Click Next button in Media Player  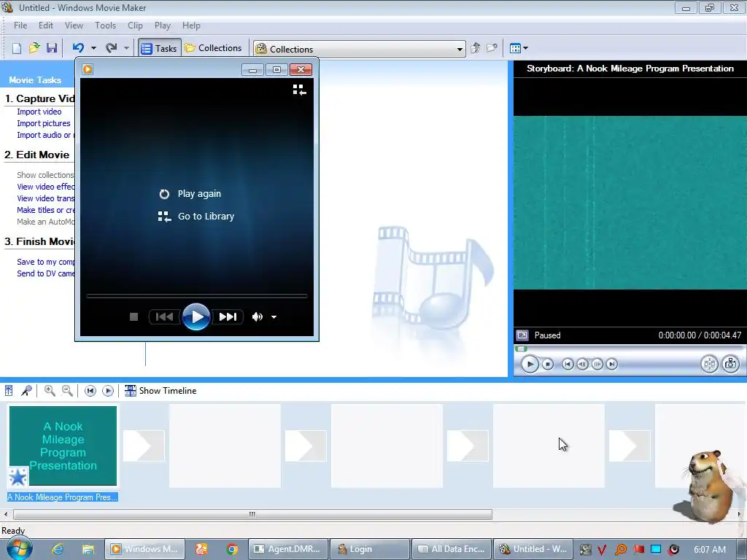point(228,316)
